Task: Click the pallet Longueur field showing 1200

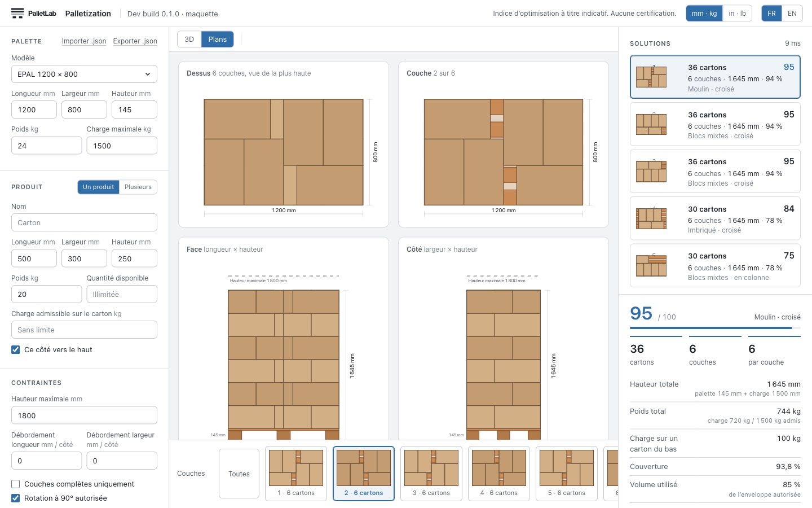Action: point(34,110)
